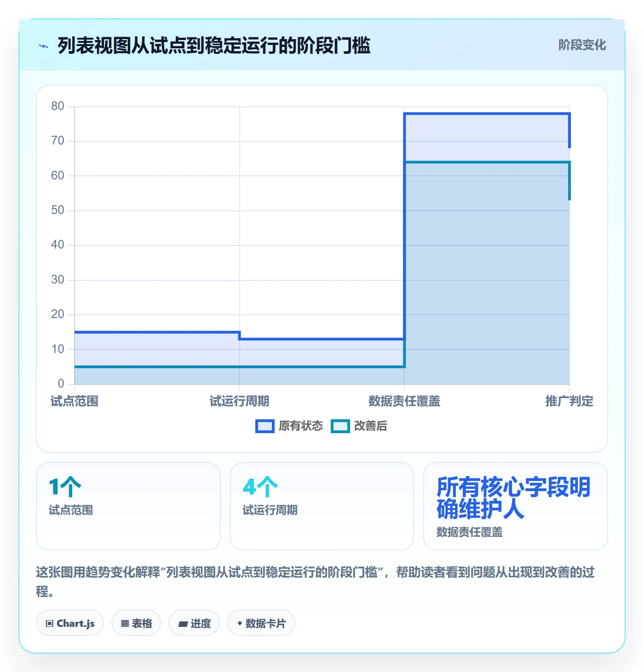
Task: Click the x-axis label 试运行周期
Action: pyautogui.click(x=239, y=401)
